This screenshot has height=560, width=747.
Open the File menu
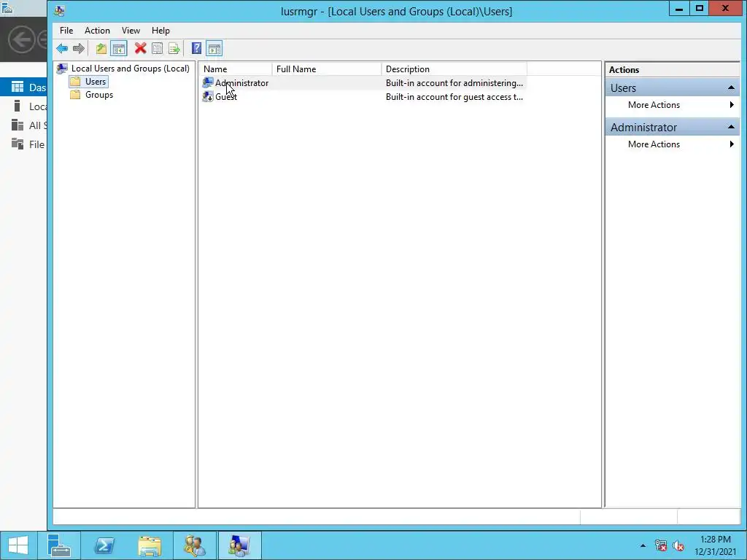[x=66, y=31]
